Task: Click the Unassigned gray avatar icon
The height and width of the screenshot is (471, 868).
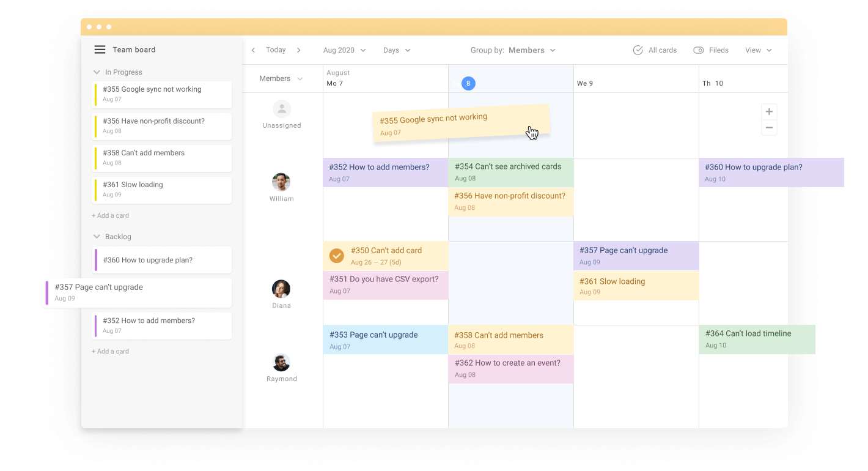Action: (281, 109)
